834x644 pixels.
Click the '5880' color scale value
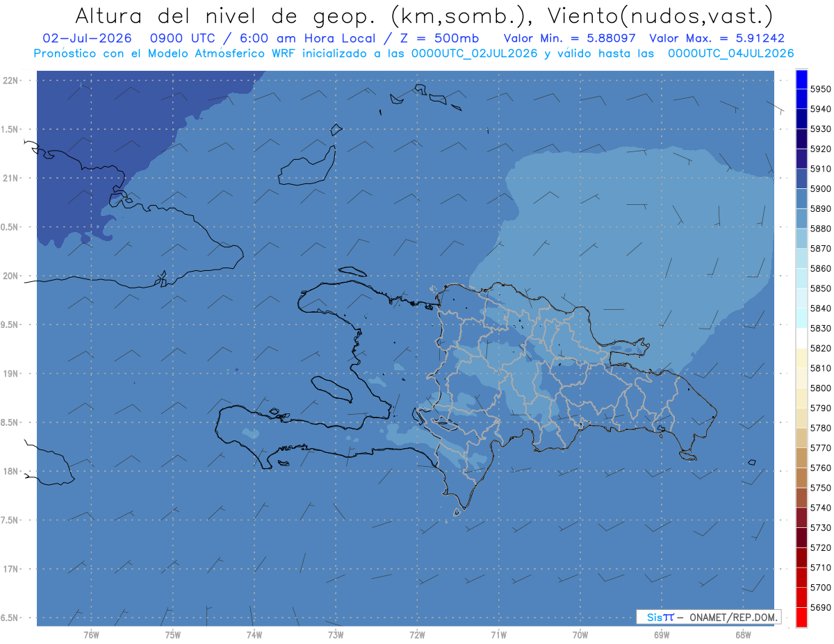(820, 229)
